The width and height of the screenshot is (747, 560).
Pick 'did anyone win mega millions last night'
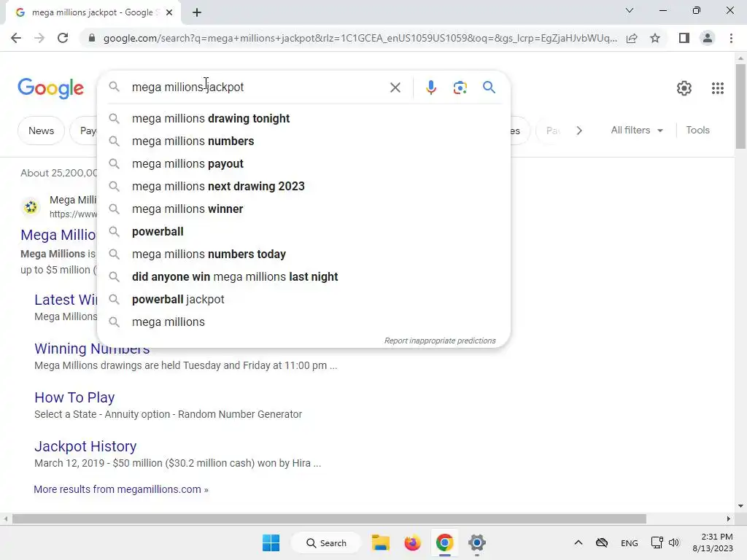[303, 277]
